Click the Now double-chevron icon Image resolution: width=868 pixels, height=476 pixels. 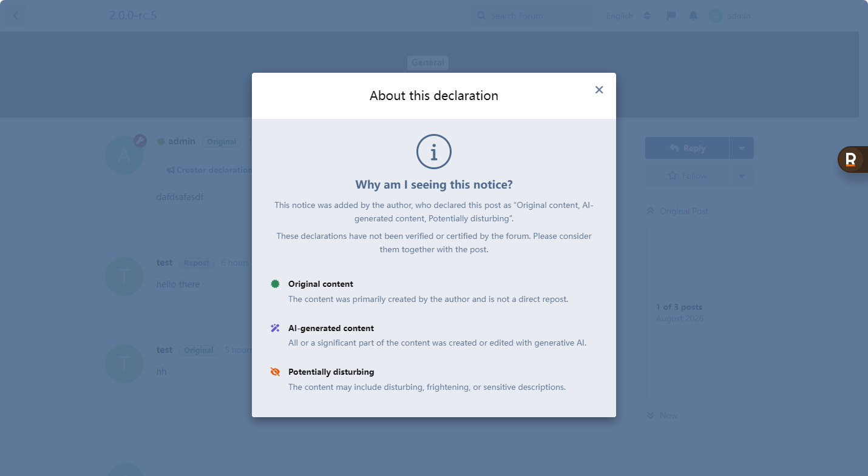(651, 415)
